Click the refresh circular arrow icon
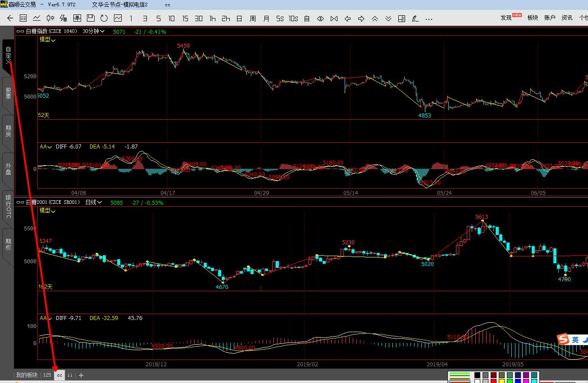 (x=104, y=18)
